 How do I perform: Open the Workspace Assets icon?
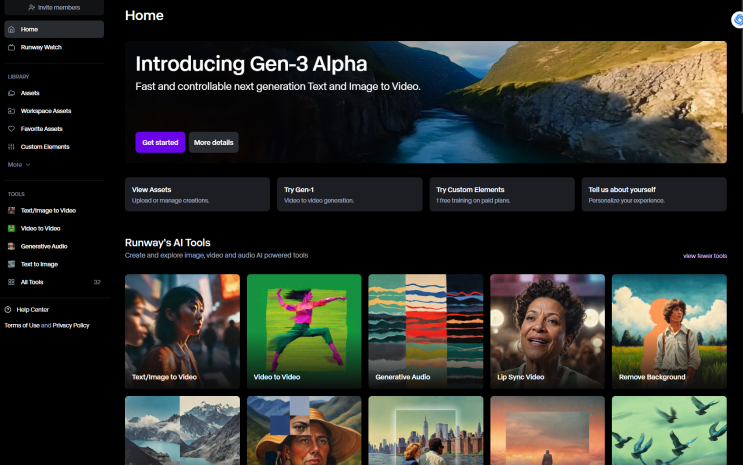tap(11, 111)
